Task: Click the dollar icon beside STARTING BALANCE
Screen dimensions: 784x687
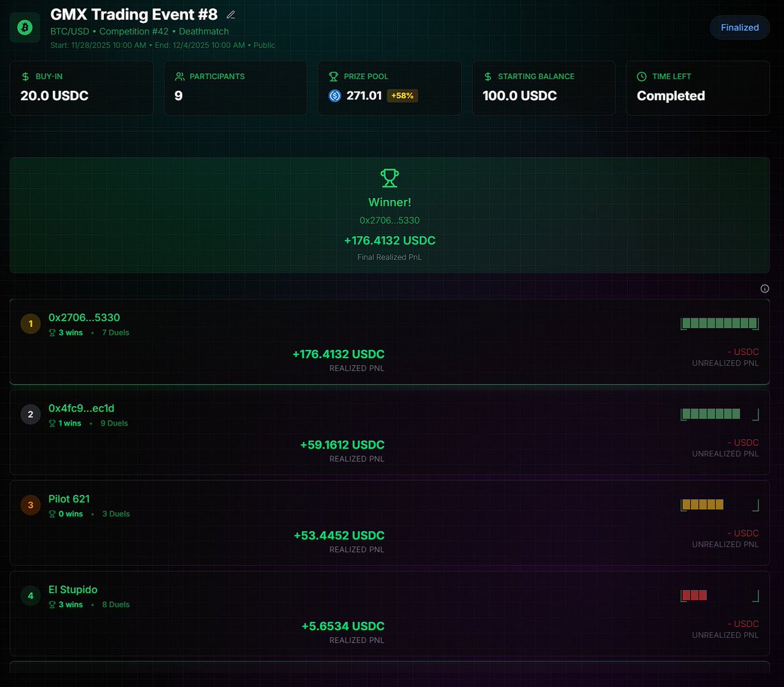Action: [488, 76]
